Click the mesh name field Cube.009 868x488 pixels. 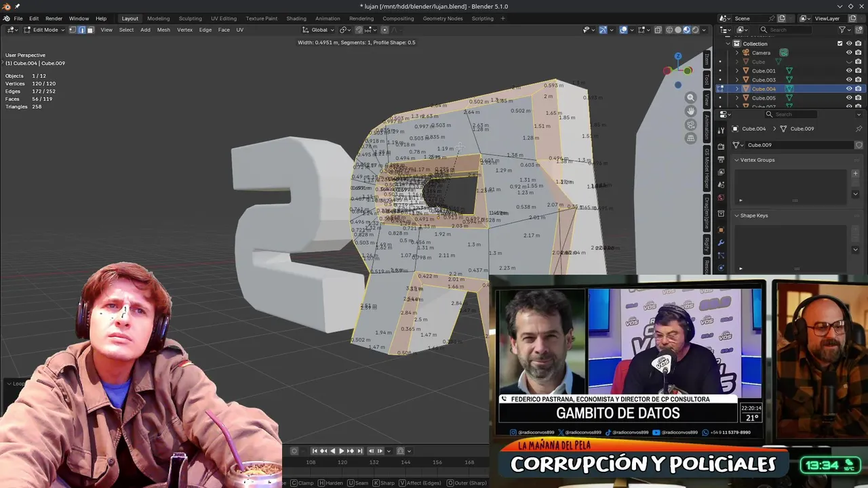click(799, 145)
